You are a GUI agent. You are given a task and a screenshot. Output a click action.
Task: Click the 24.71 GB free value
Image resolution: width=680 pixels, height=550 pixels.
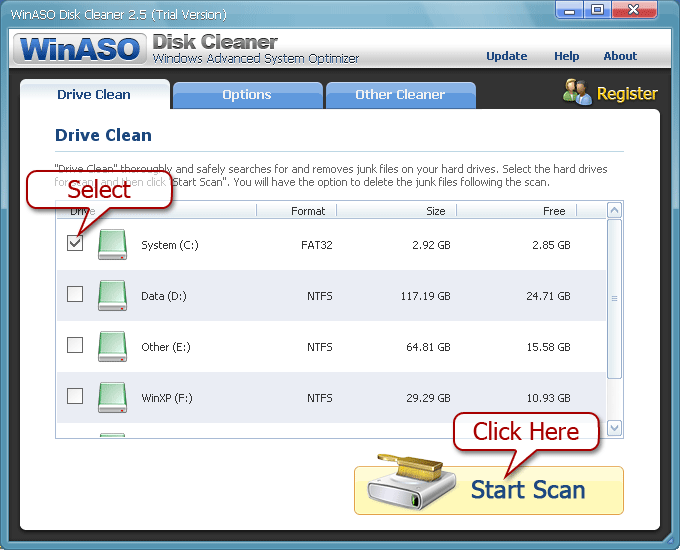tap(548, 296)
